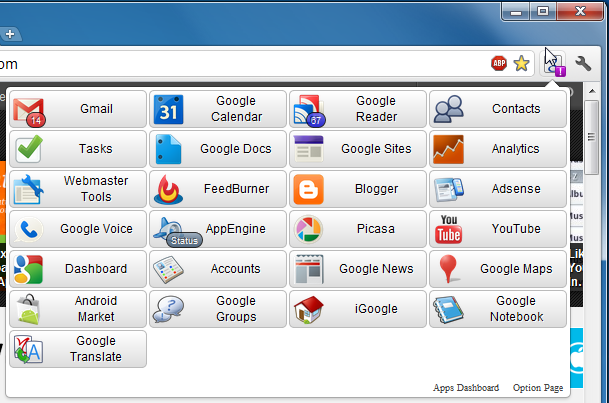The height and width of the screenshot is (403, 609).
Task: Toggle the Google shortcuts extension button
Action: (x=553, y=64)
